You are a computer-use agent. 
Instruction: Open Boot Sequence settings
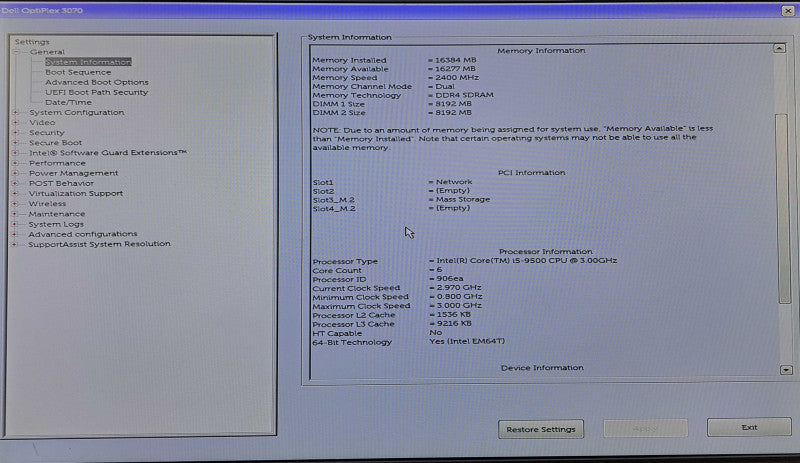[78, 72]
